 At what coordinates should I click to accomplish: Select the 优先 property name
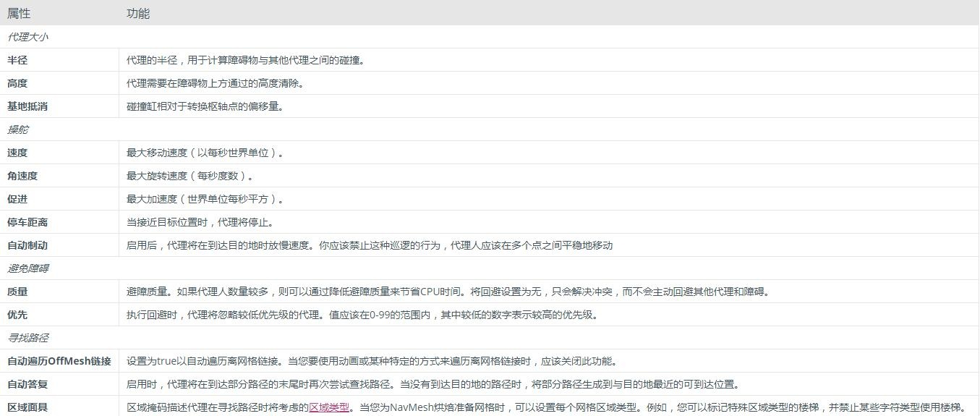[x=17, y=315]
